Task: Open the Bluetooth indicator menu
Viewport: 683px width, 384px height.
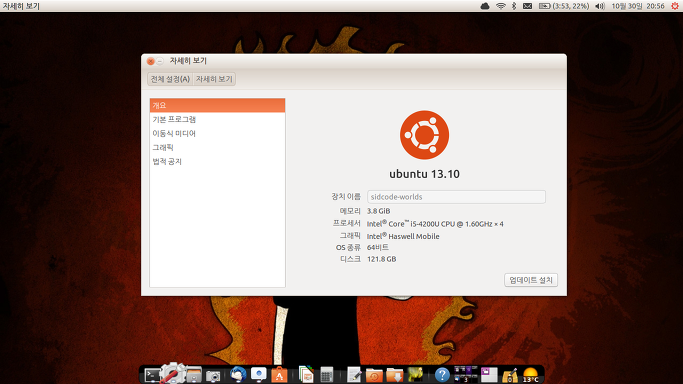Action: 514,6
